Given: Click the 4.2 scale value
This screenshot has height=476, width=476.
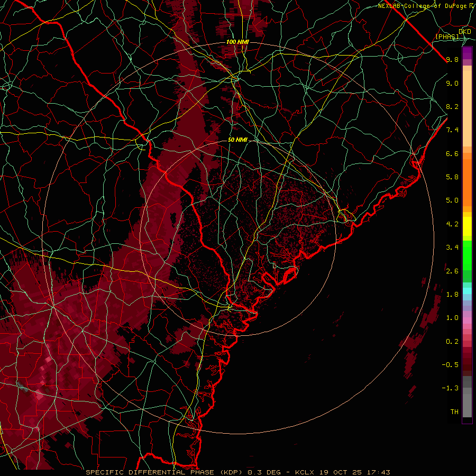Looking at the screenshot, I should tap(452, 224).
